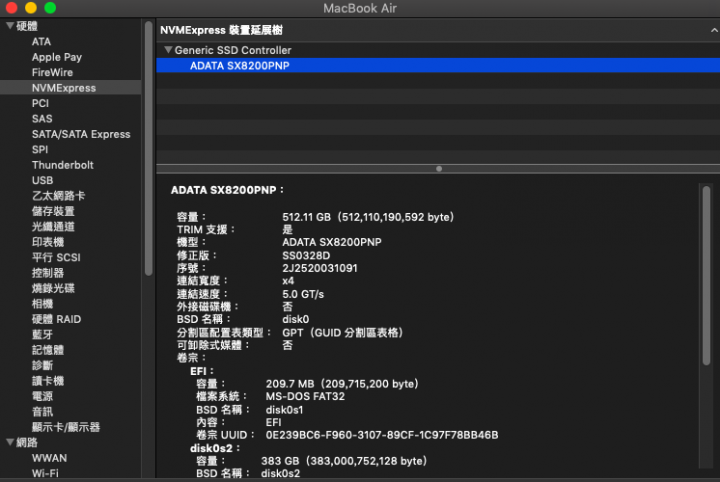Collapse the 網路 network section triangle
Viewport: 720px width, 482px height.
coord(10,442)
